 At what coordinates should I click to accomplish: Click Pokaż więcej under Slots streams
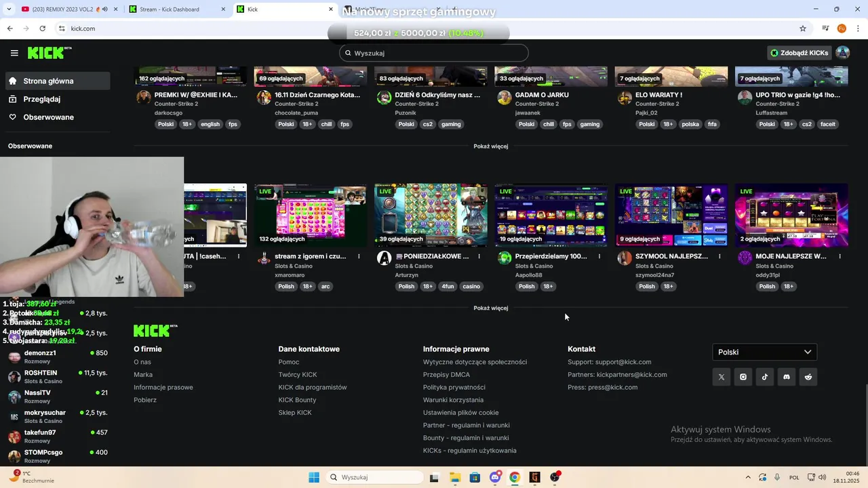(491, 308)
